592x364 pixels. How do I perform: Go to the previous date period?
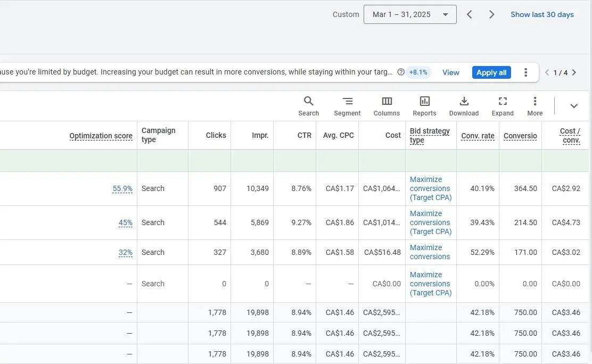(470, 14)
